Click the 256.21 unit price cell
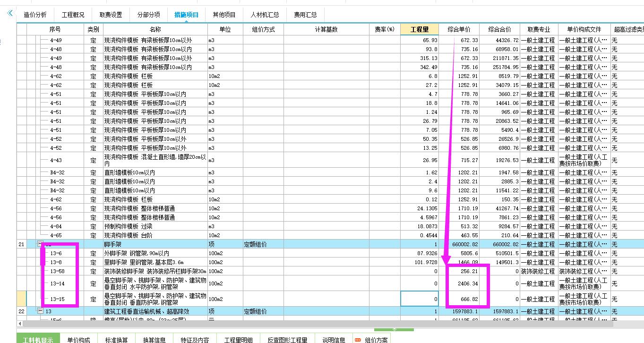The width and height of the screenshot is (644, 343). tap(459, 271)
